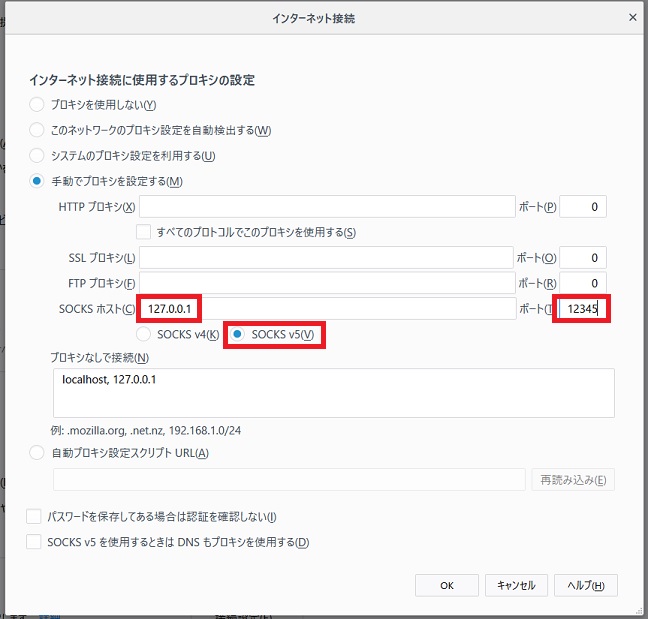Viewport: 648px width, 619px height.
Task: Click the no-proxy exceptions text area
Action: coord(333,392)
